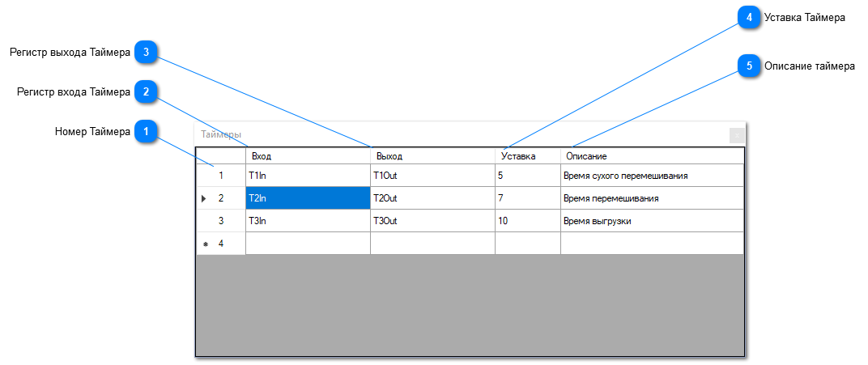Select description Время перемешивания
The height and width of the screenshot is (365, 868).
click(x=652, y=198)
